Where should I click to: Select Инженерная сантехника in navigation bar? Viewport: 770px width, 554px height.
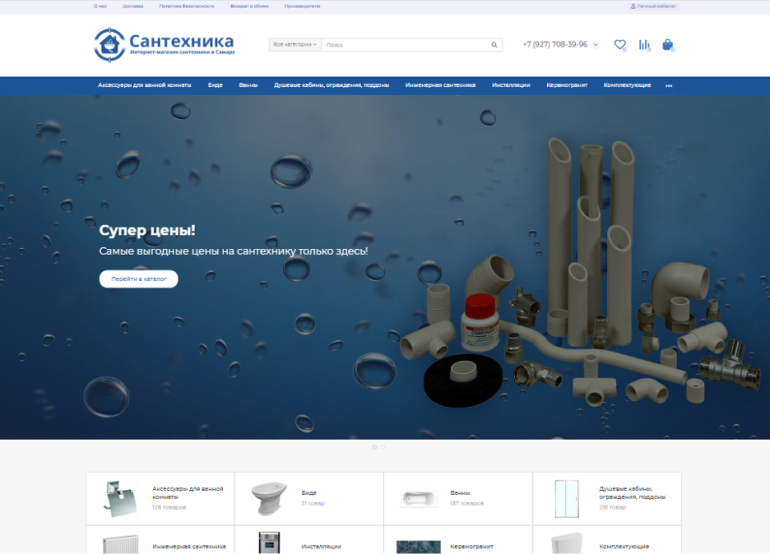point(440,86)
